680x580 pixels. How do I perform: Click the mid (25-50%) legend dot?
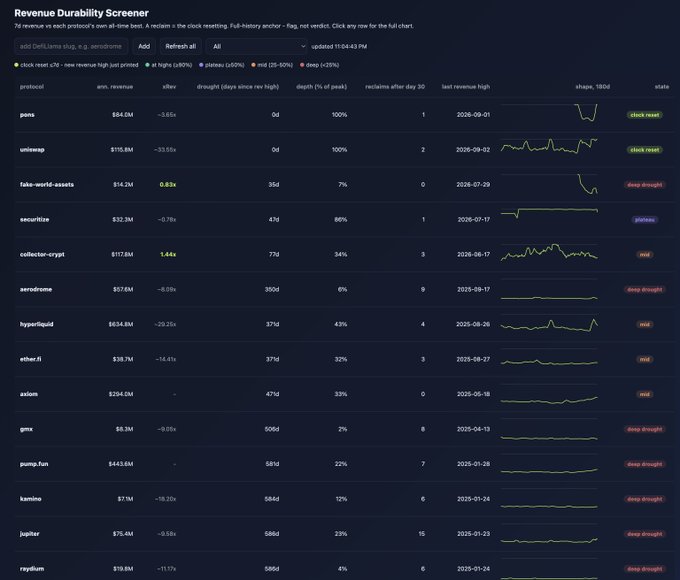pos(254,65)
